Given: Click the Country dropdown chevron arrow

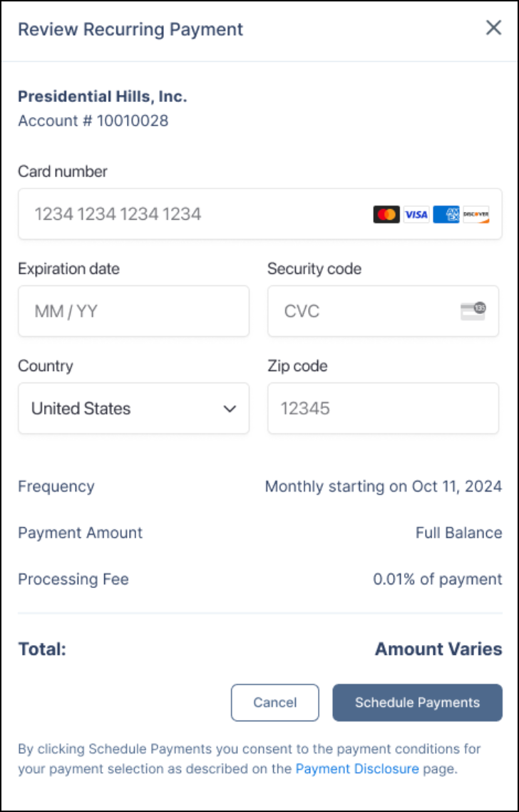Looking at the screenshot, I should click(x=229, y=409).
